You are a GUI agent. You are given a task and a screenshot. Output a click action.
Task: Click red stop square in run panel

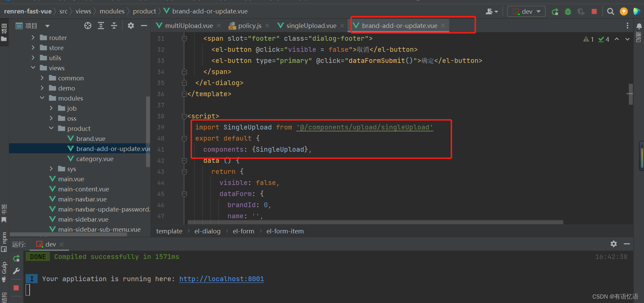16,288
